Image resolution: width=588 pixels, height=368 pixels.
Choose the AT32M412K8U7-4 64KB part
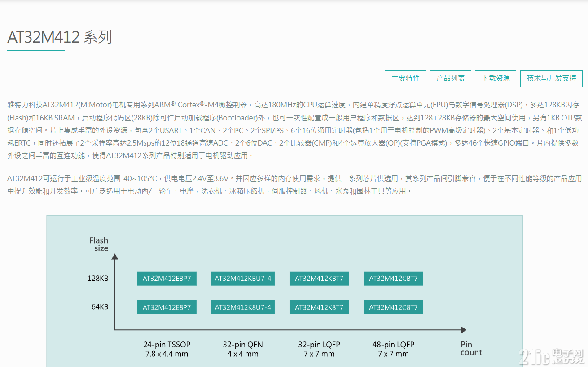(x=243, y=307)
